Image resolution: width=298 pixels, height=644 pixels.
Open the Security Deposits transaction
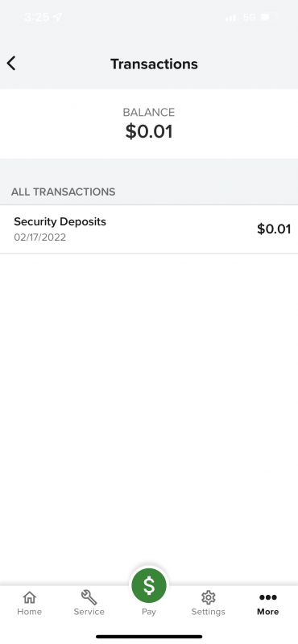click(x=149, y=229)
